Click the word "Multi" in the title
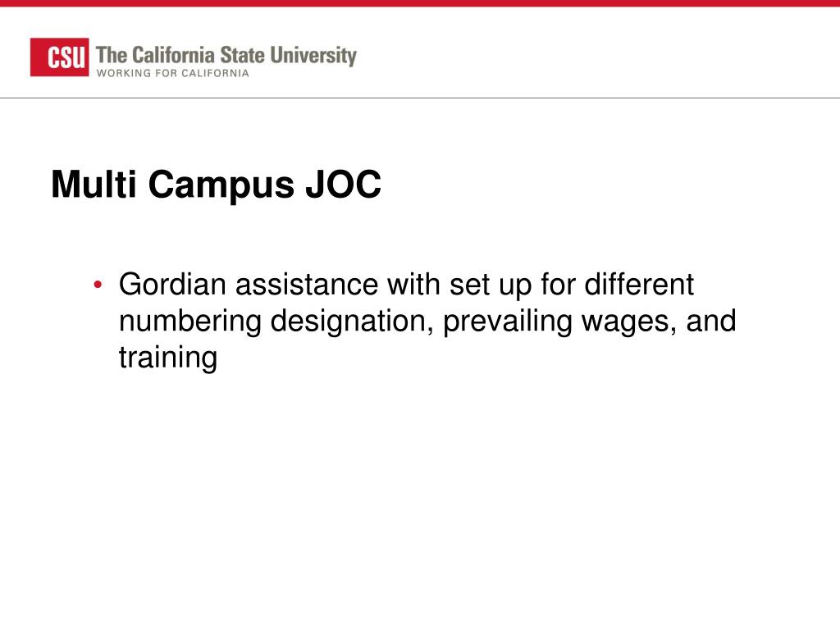The height and width of the screenshot is (630, 840). (94, 185)
